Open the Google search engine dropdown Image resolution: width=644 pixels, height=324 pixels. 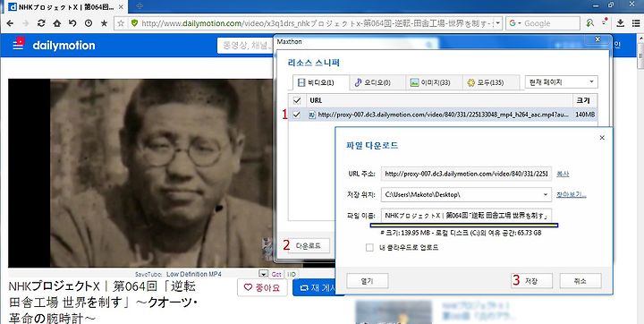tap(514, 23)
